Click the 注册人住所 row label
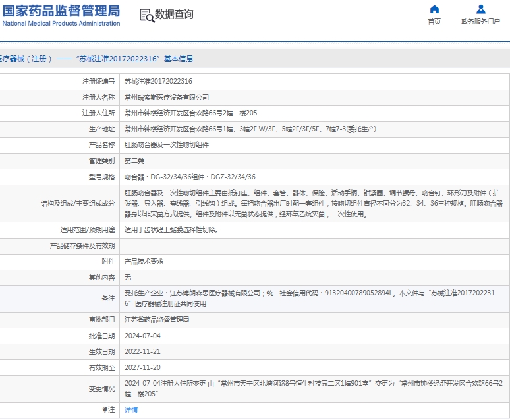 click(99, 113)
